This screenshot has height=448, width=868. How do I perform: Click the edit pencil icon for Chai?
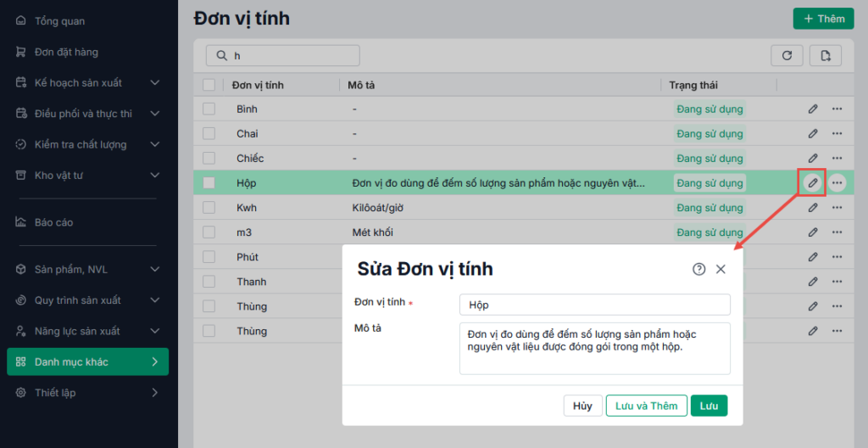(812, 133)
